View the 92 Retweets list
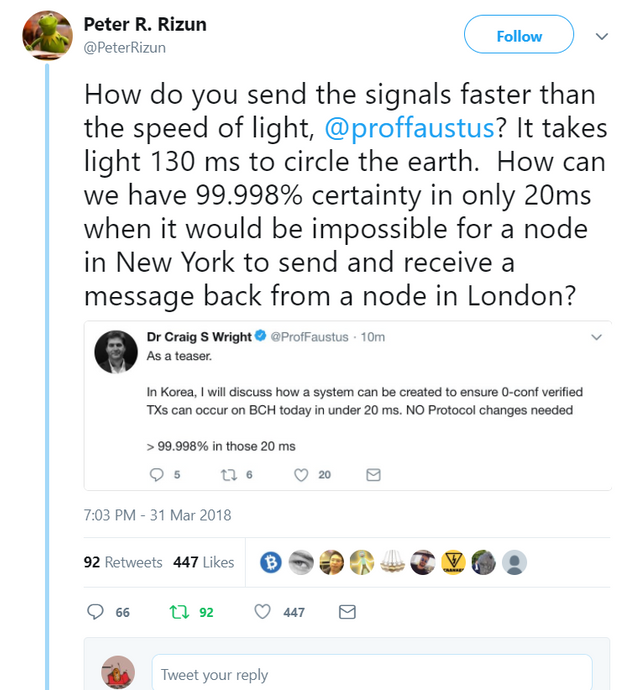The height and width of the screenshot is (690, 640). click(x=123, y=562)
